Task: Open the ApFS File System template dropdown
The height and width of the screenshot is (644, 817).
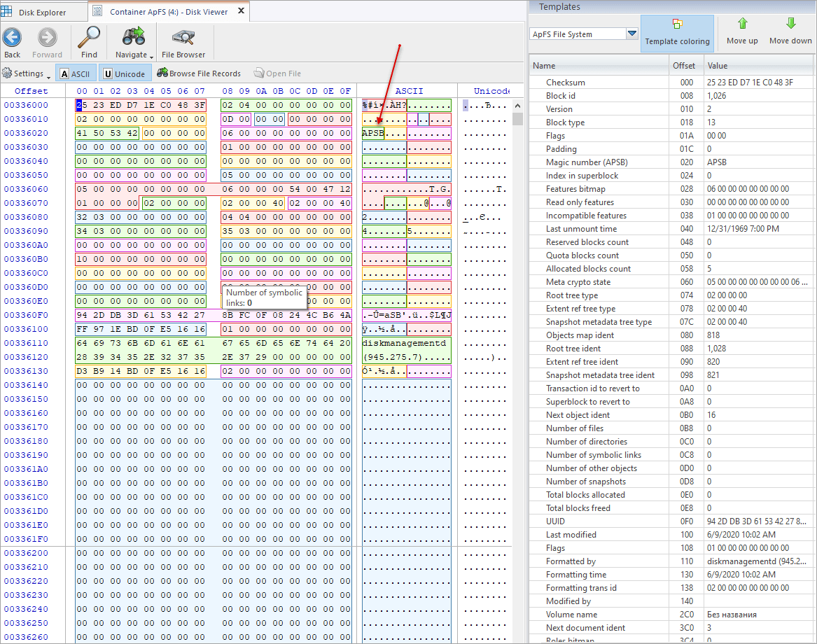Action: tap(632, 34)
